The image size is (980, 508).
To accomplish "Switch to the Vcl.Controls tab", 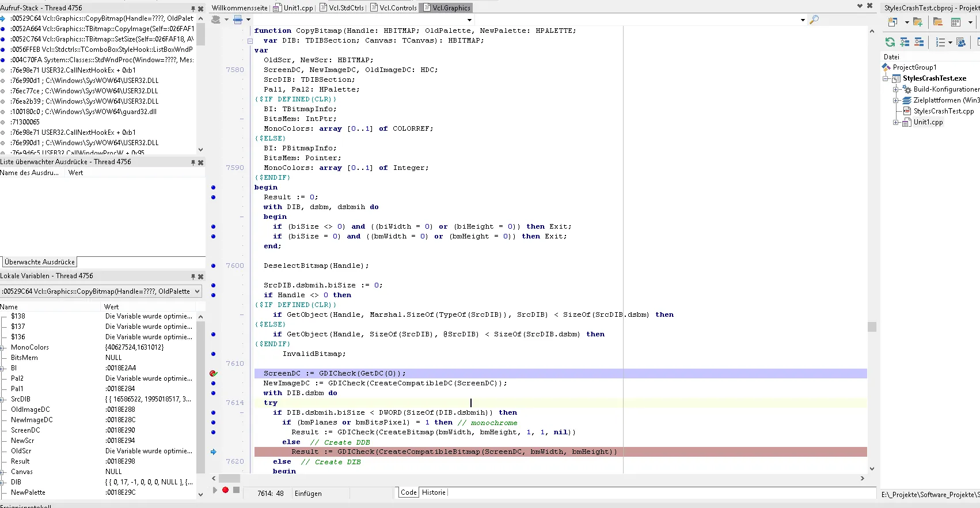I will [393, 8].
